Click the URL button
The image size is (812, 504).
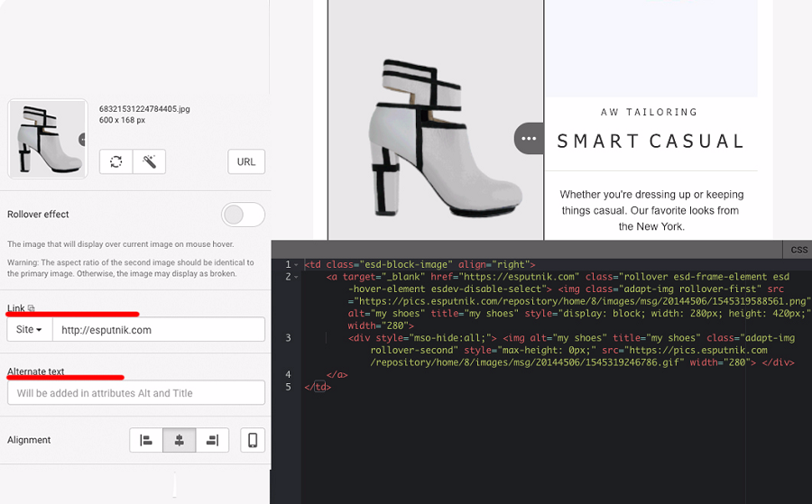coord(246,162)
